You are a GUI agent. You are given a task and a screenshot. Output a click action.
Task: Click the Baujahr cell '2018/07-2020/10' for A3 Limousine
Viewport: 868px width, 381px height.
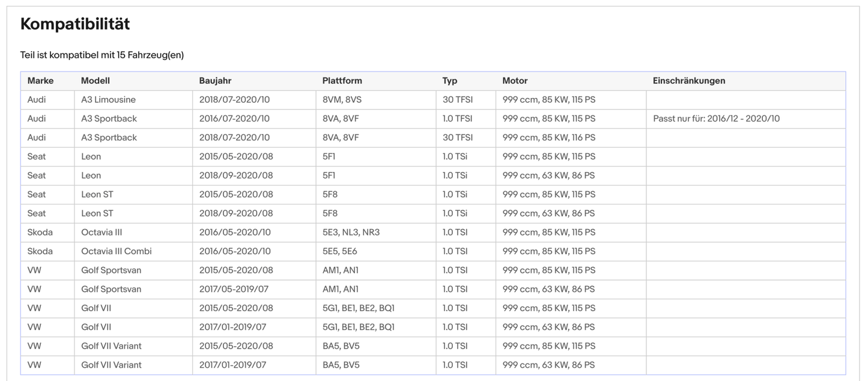click(x=234, y=100)
